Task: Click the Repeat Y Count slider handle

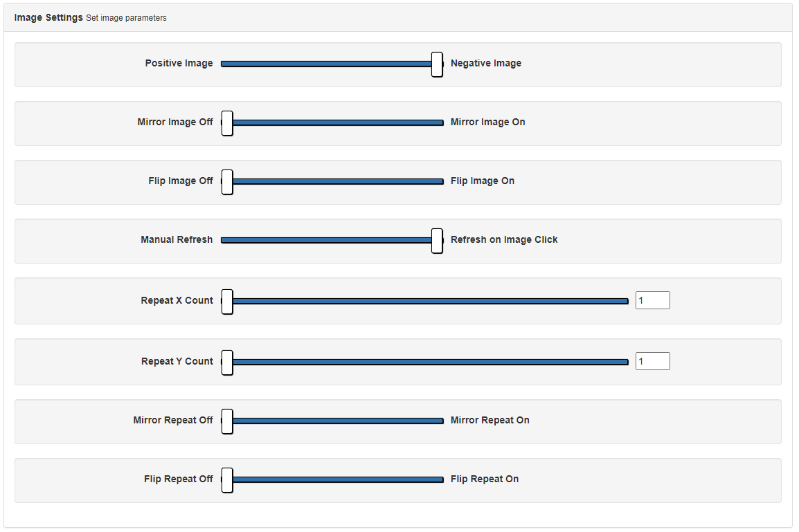Action: click(x=227, y=362)
